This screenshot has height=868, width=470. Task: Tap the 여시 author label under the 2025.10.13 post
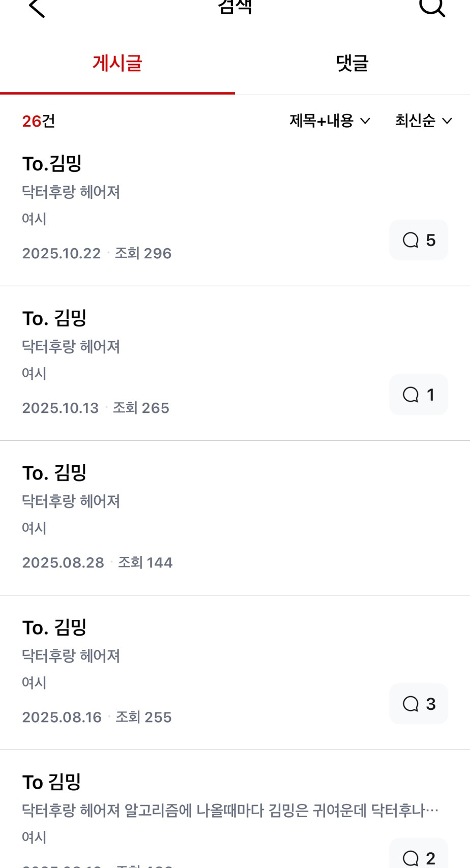[34, 374]
